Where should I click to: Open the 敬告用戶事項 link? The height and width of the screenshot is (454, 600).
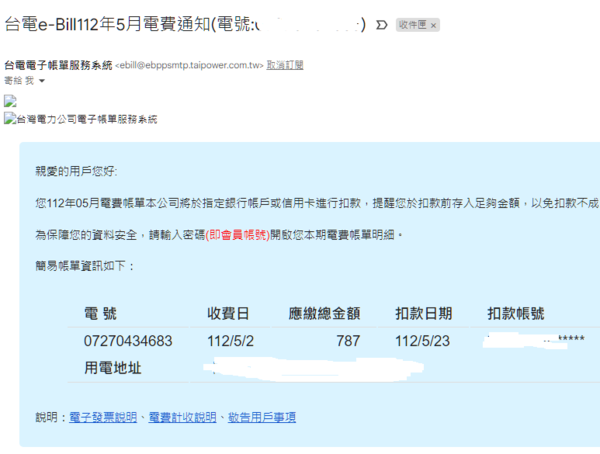(261, 417)
